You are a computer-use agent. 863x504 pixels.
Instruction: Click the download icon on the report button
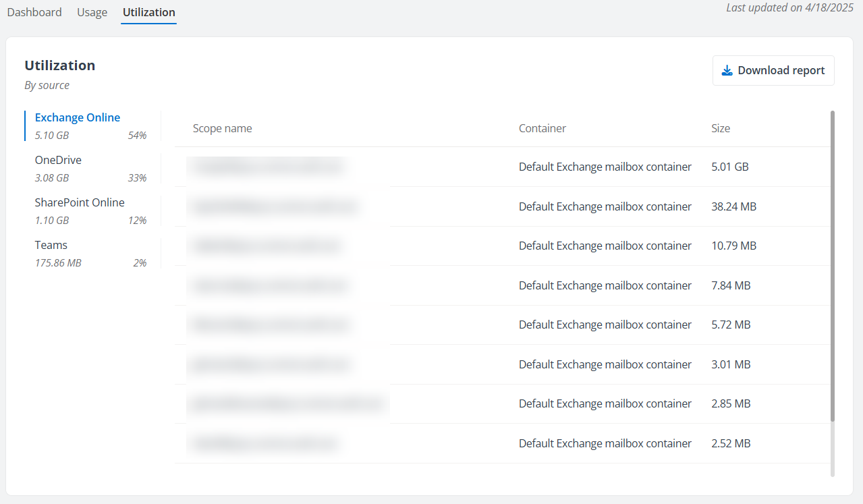727,69
